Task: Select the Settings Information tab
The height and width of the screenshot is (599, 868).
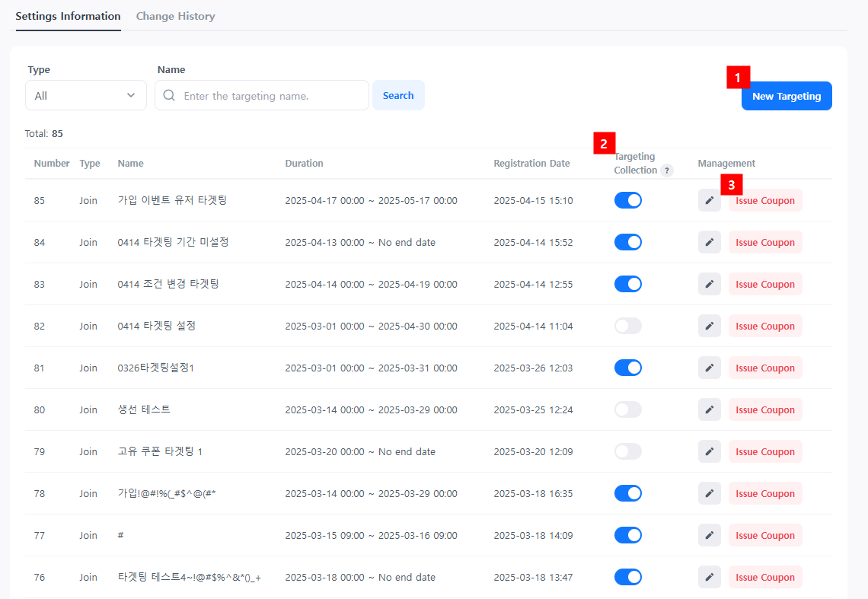Action: pos(68,16)
